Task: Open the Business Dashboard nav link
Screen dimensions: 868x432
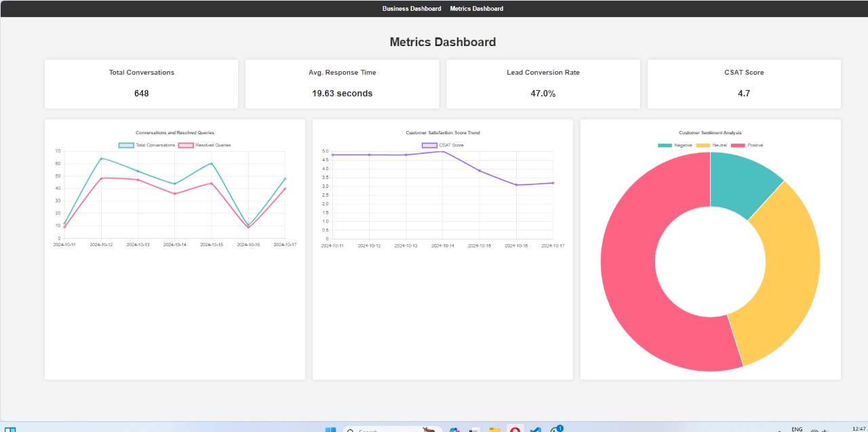Action: point(412,9)
